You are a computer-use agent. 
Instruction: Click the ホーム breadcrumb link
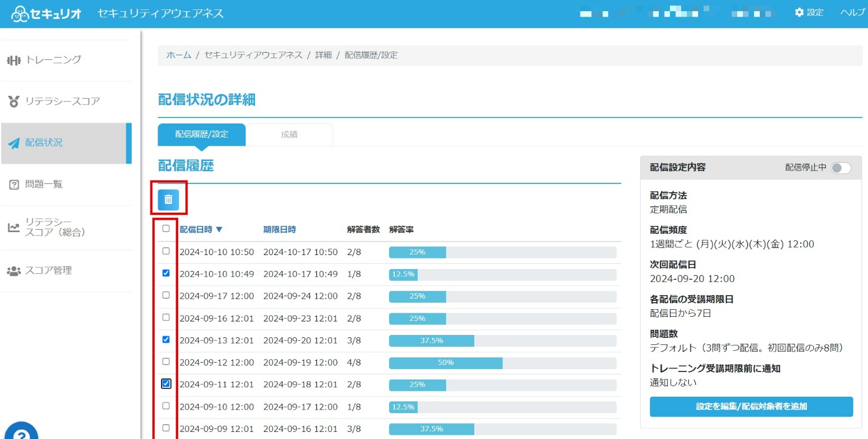click(x=179, y=55)
